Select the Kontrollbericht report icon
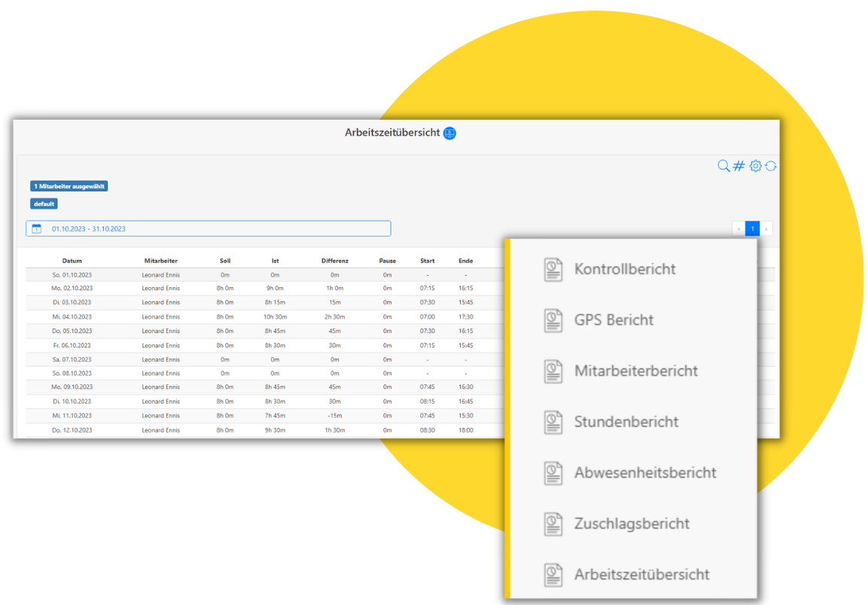This screenshot has height=605, width=868. (x=553, y=268)
